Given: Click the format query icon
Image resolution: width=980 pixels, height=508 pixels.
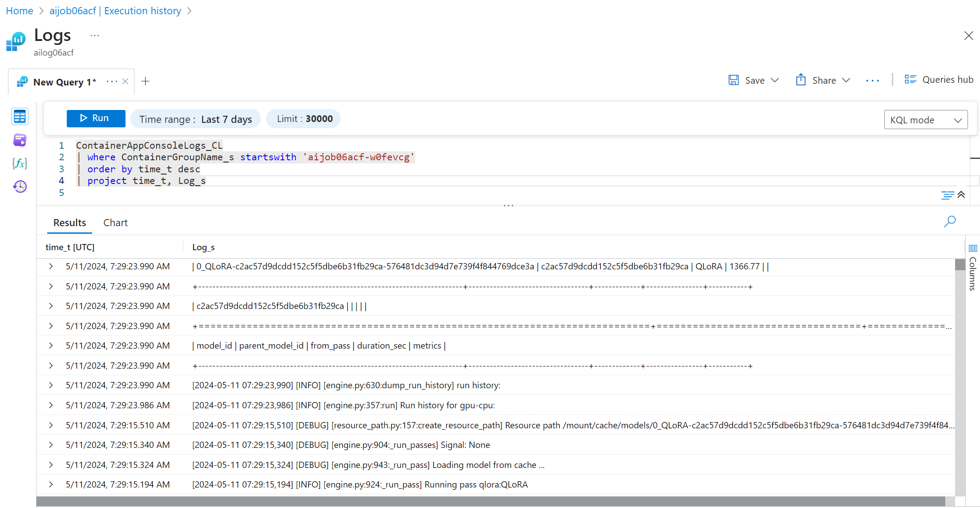Looking at the screenshot, I should click(947, 195).
